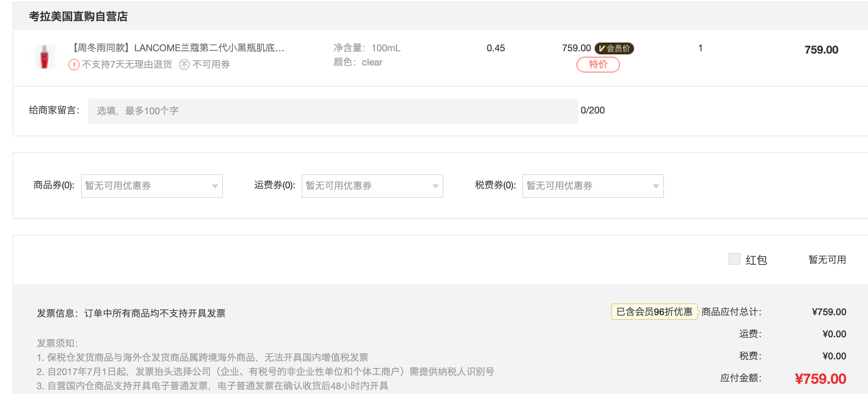Viewport: 868px width, 394px height.
Task: Focus the 给商家留言 message input field
Action: click(x=333, y=111)
